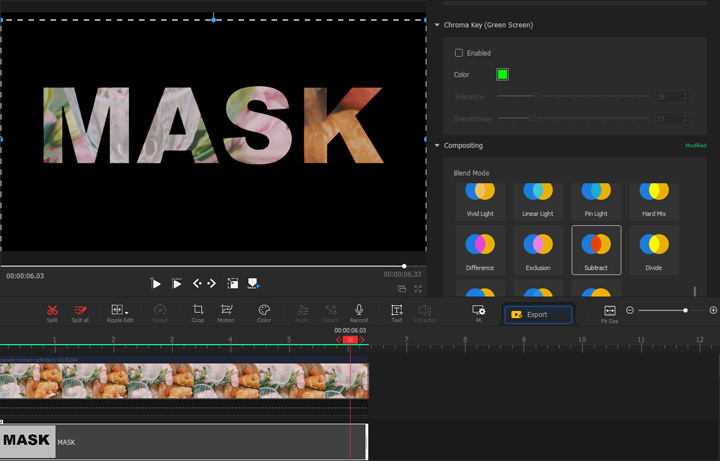Select the Difference blend mode
Viewport: 720px width, 461px height.
[x=480, y=249]
